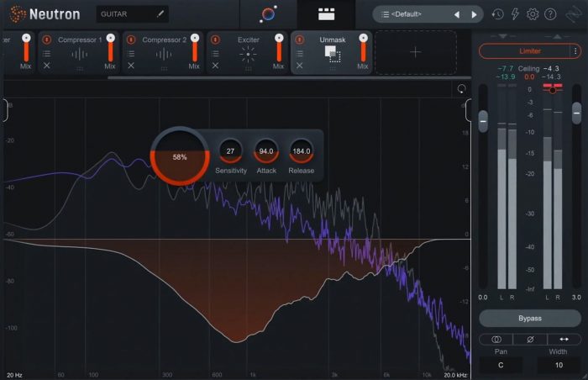Click the Width value field
This screenshot has height=380, width=588.
click(x=559, y=365)
